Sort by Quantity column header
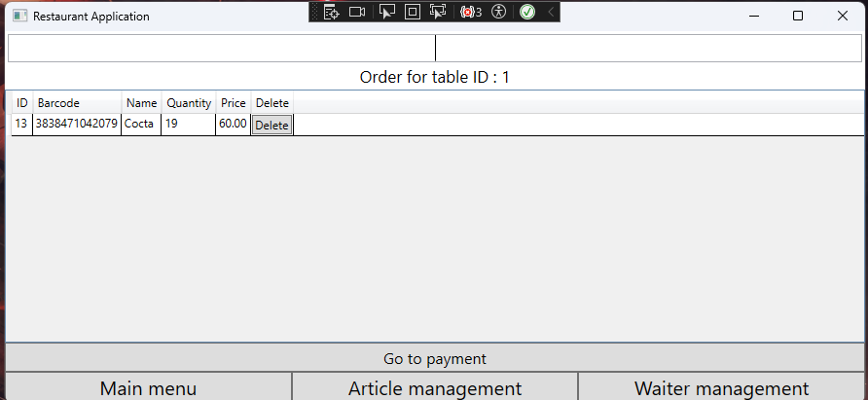The height and width of the screenshot is (400, 868). click(189, 103)
